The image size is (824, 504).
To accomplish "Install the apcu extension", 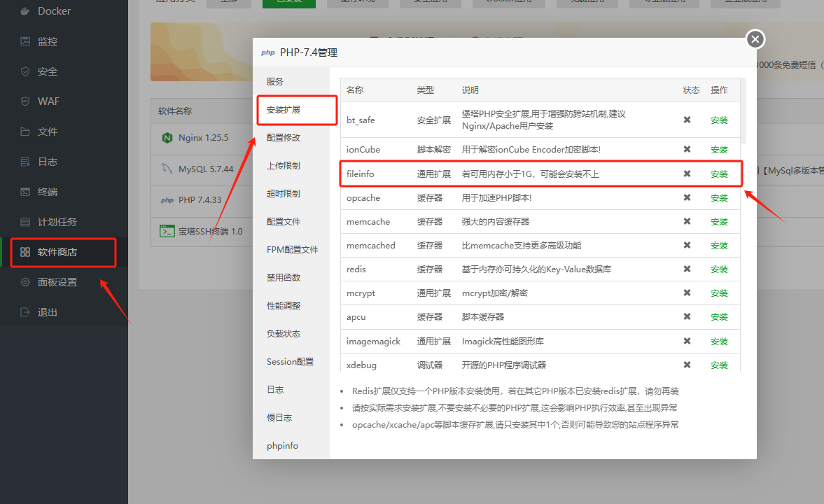I will click(x=719, y=317).
